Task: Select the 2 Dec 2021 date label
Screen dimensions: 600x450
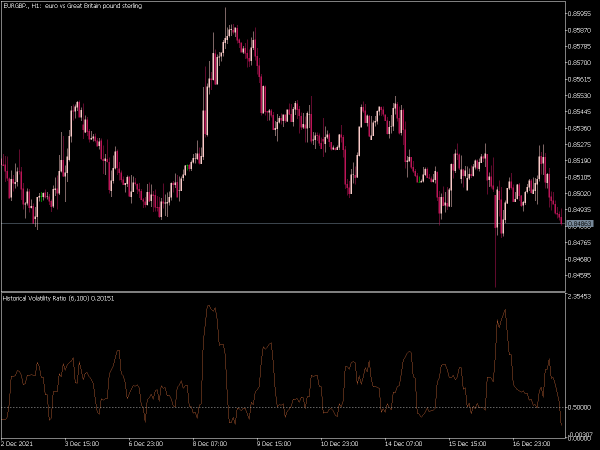Action: 17,444
